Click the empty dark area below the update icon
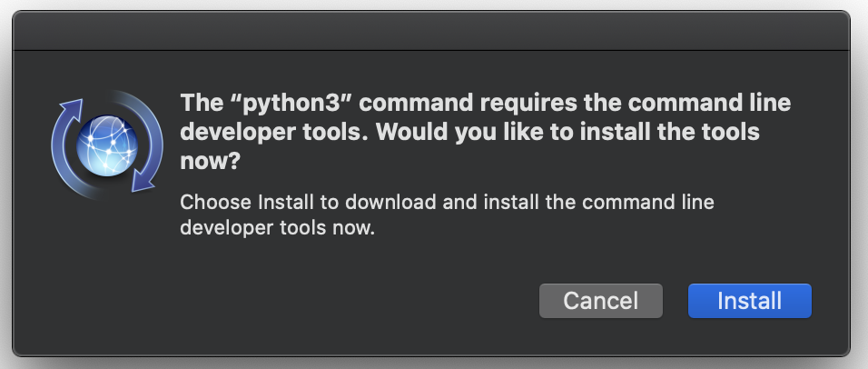The image size is (868, 369). 107,266
